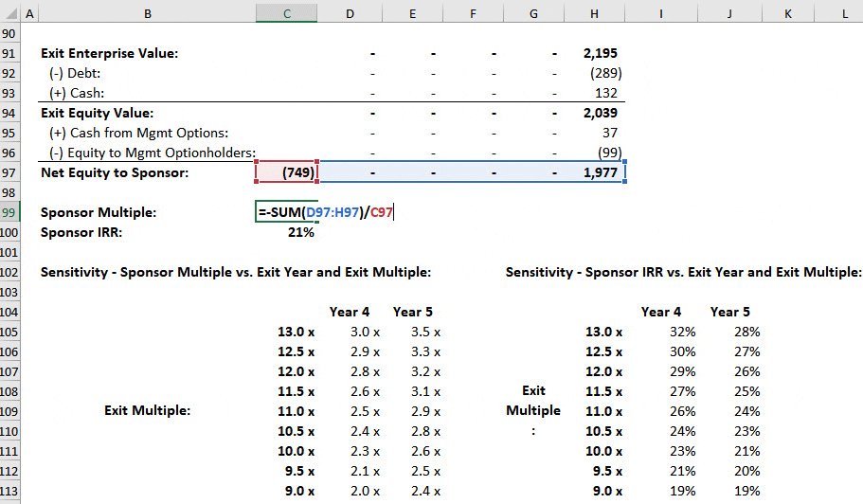Click Sensitivity Sponsor Multiple table title
Image resolution: width=863 pixels, height=504 pixels.
(236, 272)
